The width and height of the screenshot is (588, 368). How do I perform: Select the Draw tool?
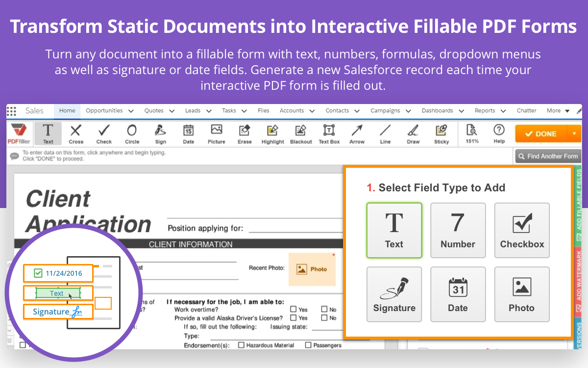(413, 133)
